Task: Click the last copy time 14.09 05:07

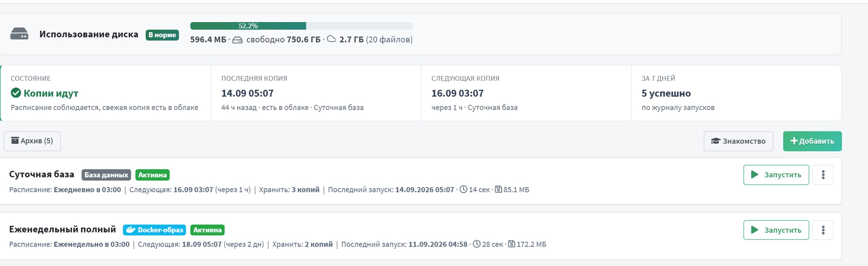Action: point(247,93)
